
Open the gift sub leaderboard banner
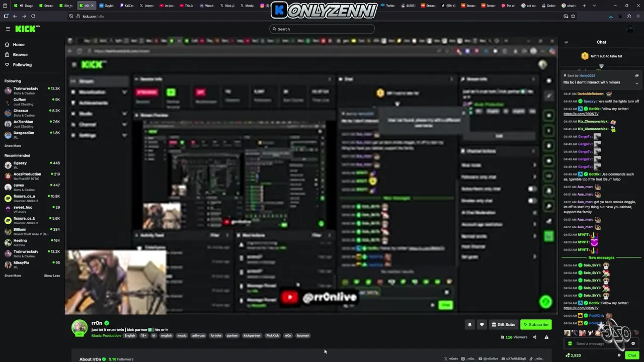[x=601, y=56]
